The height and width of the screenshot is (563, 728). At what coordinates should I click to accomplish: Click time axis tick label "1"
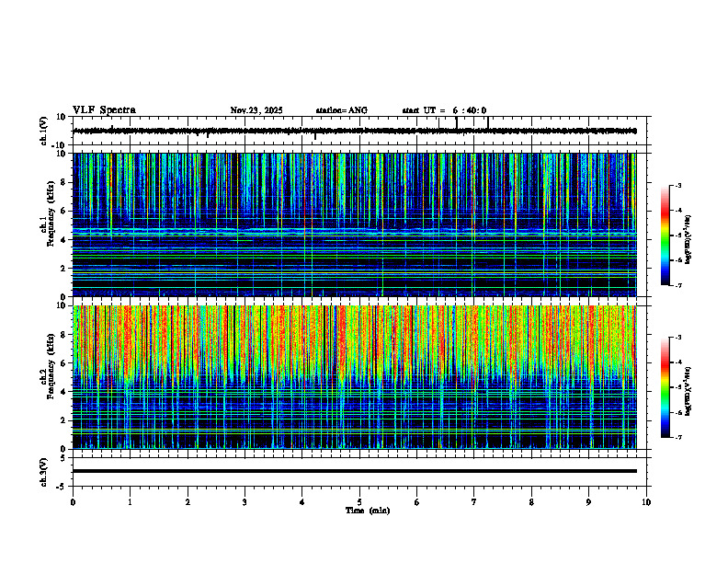point(130,502)
